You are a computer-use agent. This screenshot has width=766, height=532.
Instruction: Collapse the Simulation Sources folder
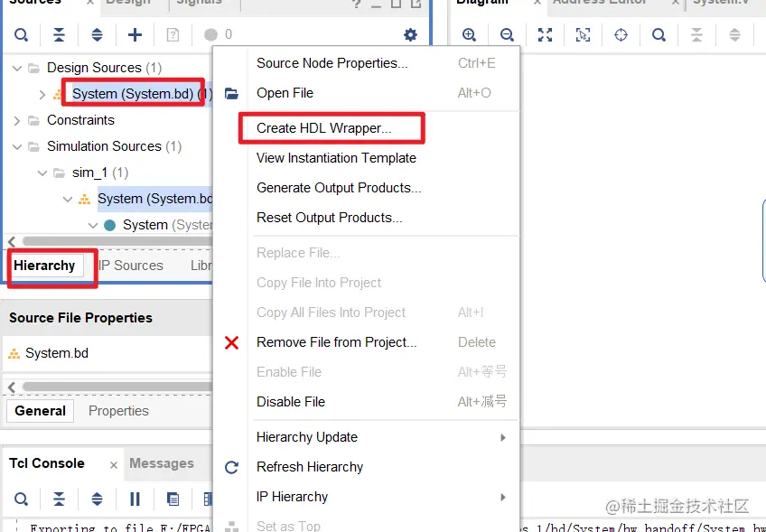point(17,146)
